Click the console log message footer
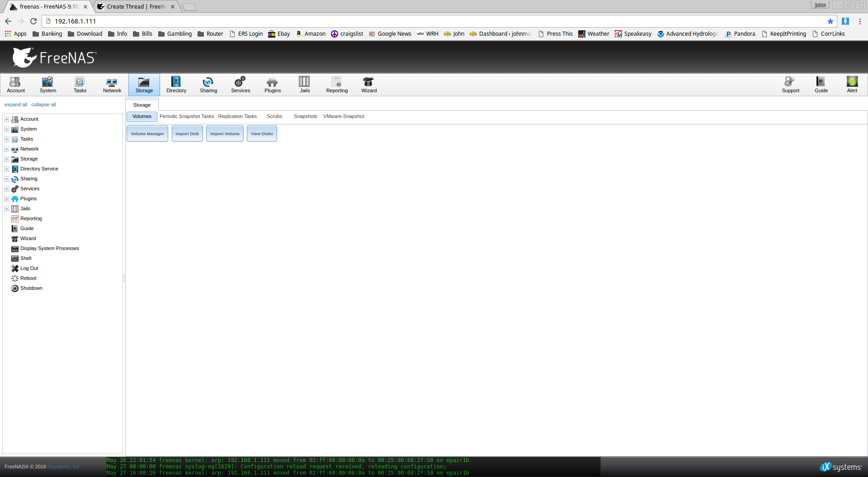 [x=353, y=467]
